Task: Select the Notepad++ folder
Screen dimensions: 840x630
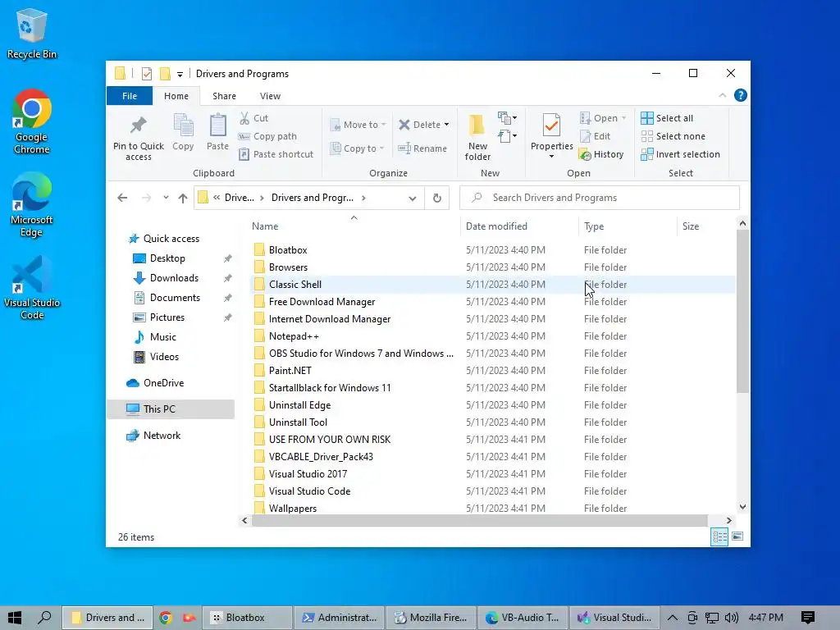Action: click(x=294, y=336)
